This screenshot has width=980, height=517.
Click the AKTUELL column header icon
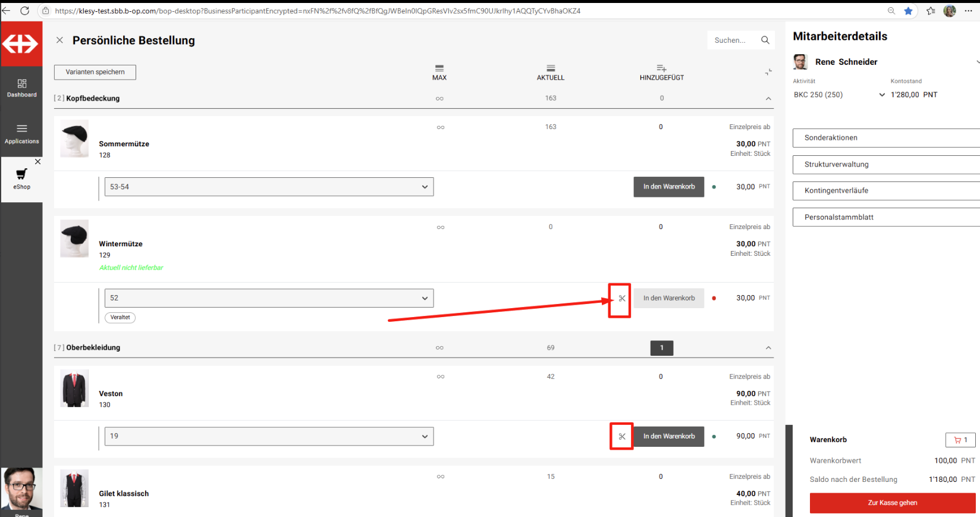click(x=551, y=68)
